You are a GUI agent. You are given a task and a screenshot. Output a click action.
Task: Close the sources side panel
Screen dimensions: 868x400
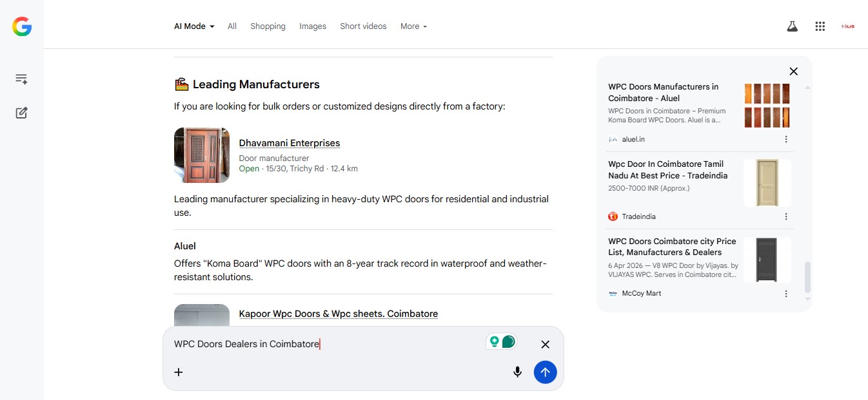794,71
